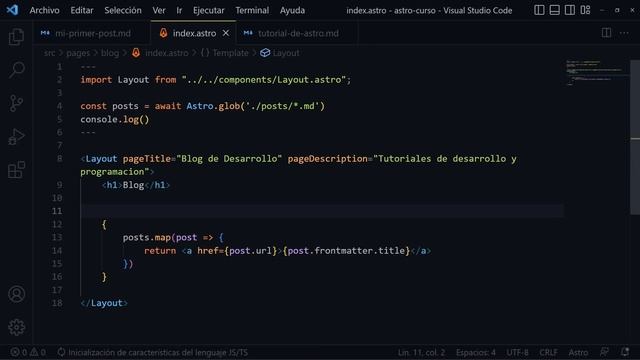
Task: Click 'console.log()' on line 5
Action: pyautogui.click(x=115, y=119)
